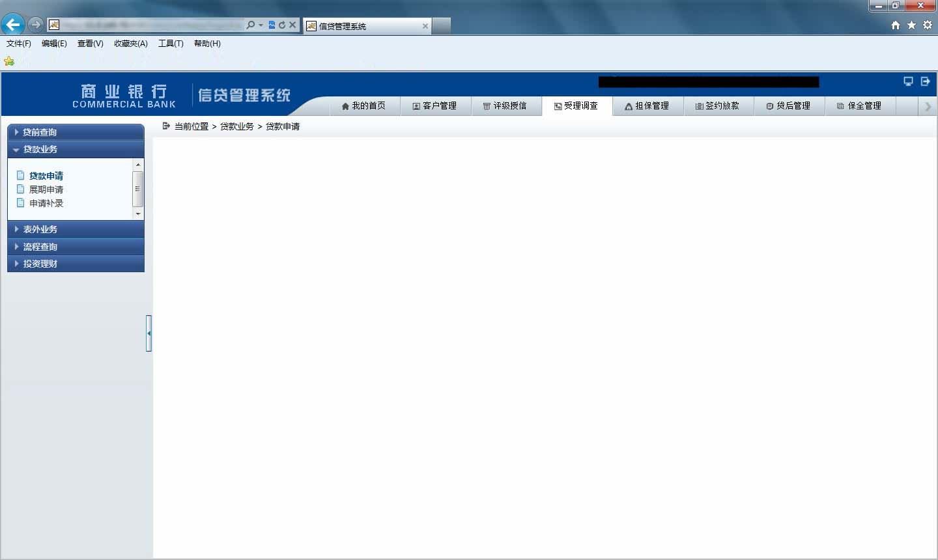Collapse the sidebar with the left-arrow handle
This screenshot has height=560, width=938.
point(149,333)
